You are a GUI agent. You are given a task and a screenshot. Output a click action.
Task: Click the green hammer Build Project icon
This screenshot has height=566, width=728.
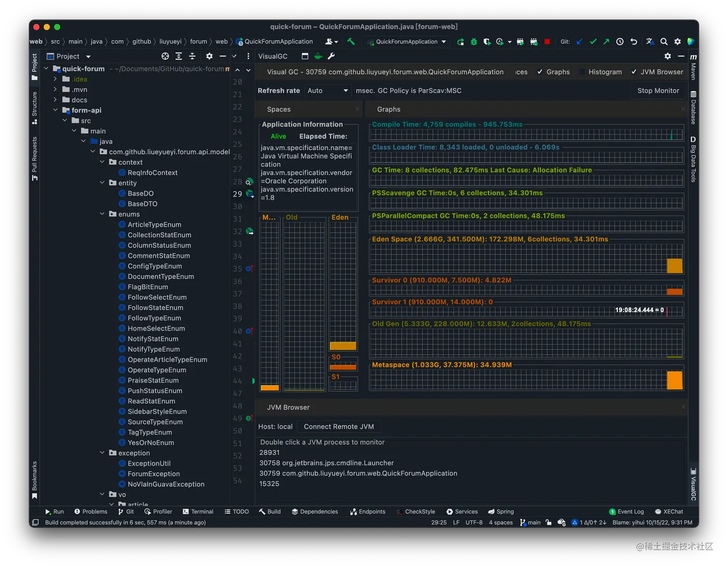tap(351, 42)
